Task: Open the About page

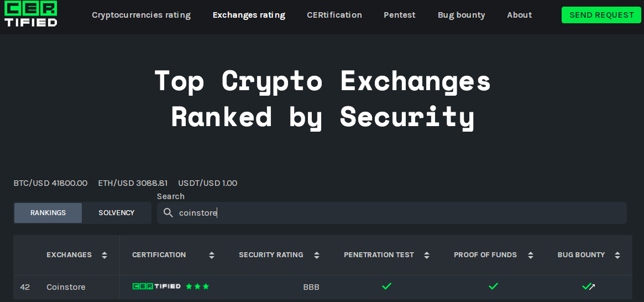Action: 520,15
